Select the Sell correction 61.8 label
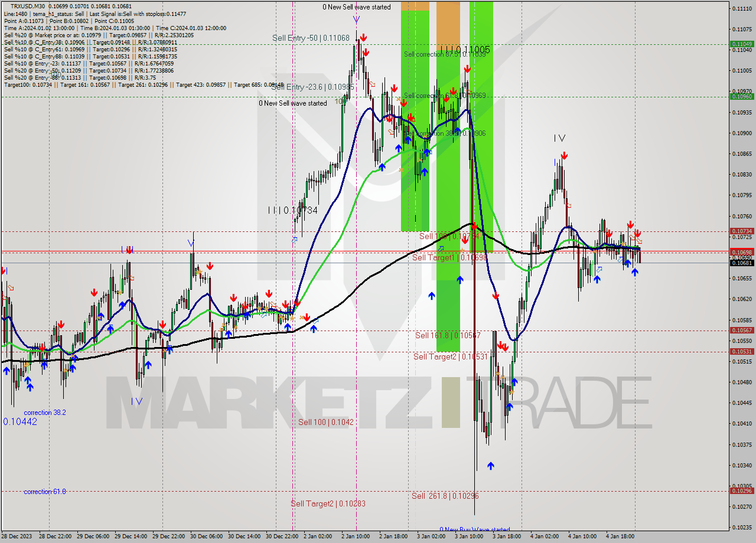The width and height of the screenshot is (756, 543). point(445,95)
